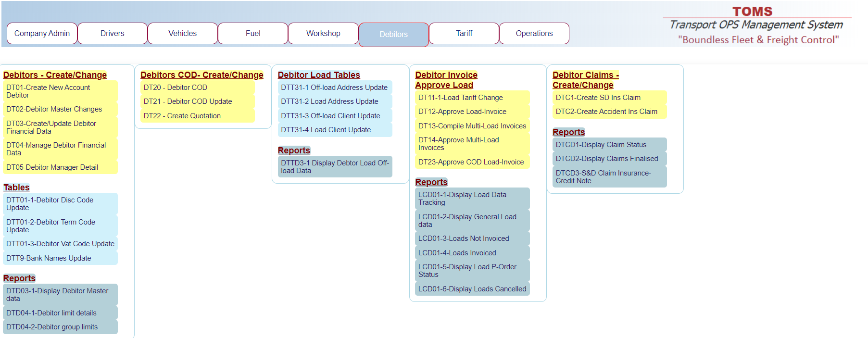Click the Debitor Load Tables heading link
The image size is (868, 338).
(x=319, y=75)
